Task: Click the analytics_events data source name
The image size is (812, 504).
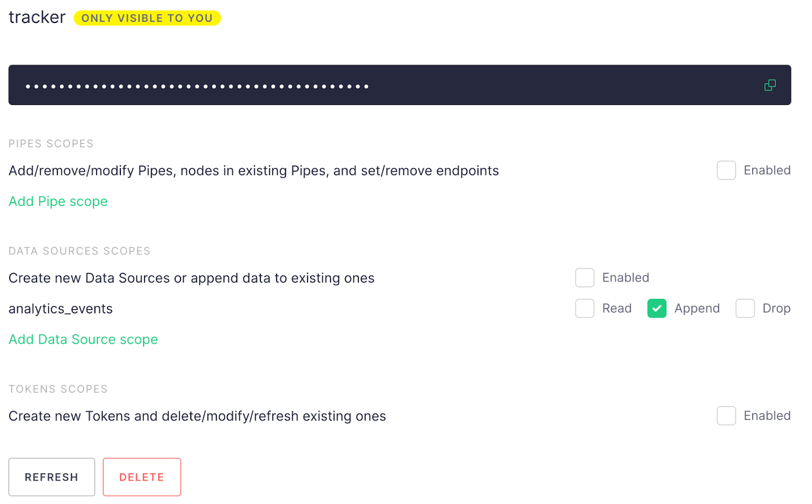Action: (x=60, y=309)
